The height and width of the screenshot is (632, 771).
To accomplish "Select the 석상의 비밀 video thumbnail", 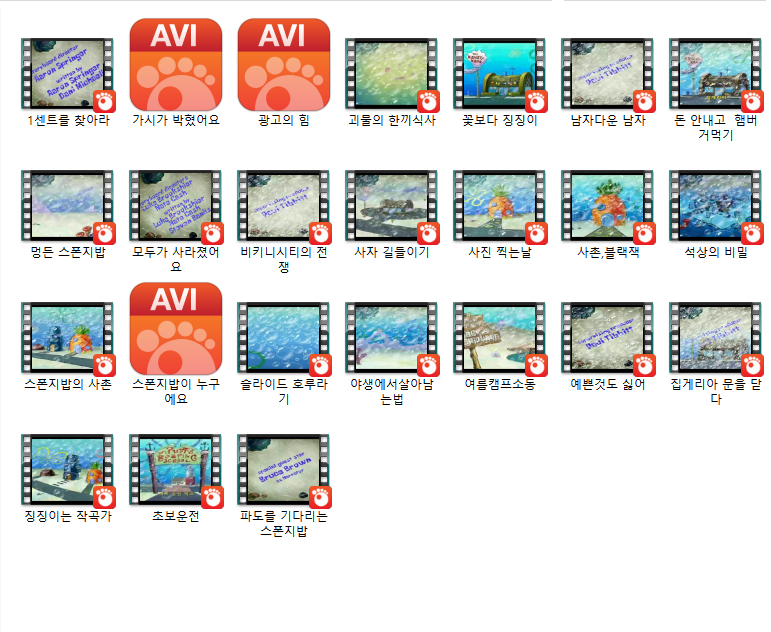I will click(x=715, y=206).
